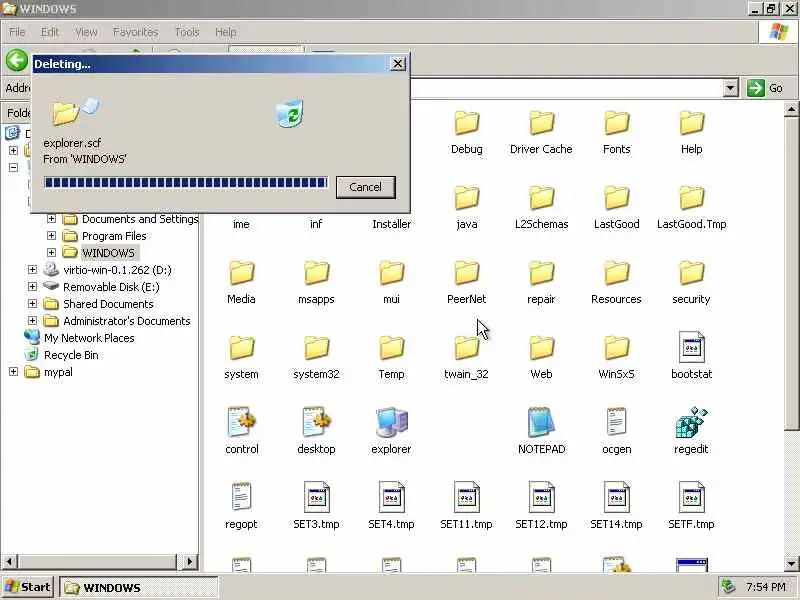Expand the virtio-win-0.1.262 (D:) drive node
Screen dimensions: 800x600
[32, 269]
